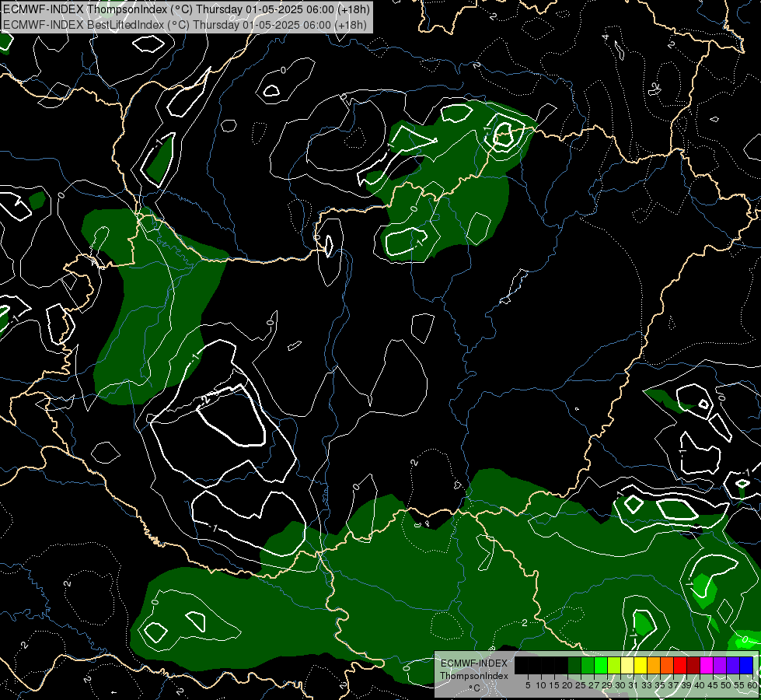Screen dimensions: 761x700
Task: Click the legend tick label 33
Action: point(647,685)
